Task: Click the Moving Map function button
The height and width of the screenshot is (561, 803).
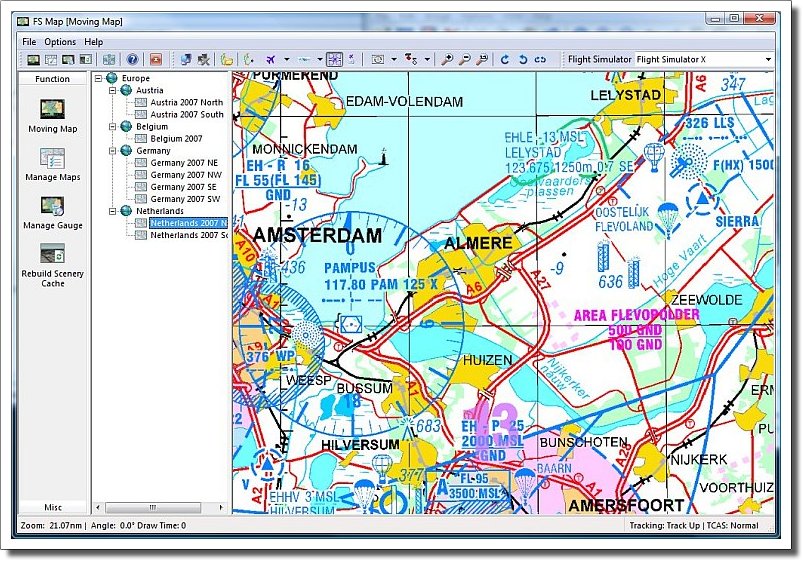Action: (x=52, y=116)
